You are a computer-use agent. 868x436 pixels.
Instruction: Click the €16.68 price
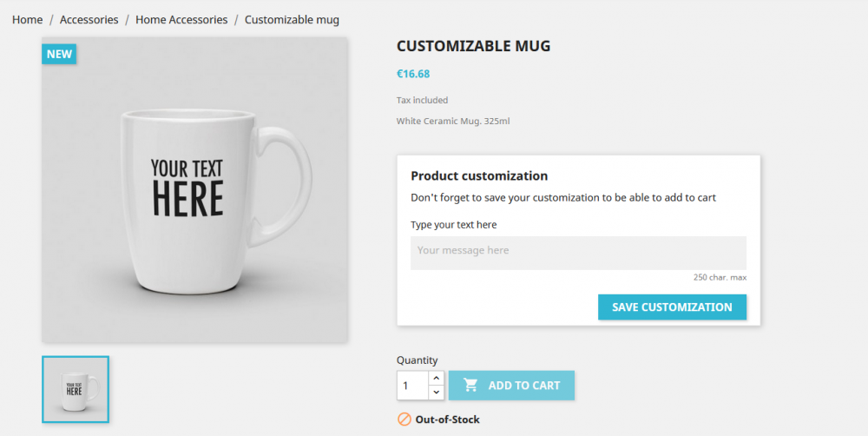pos(413,74)
